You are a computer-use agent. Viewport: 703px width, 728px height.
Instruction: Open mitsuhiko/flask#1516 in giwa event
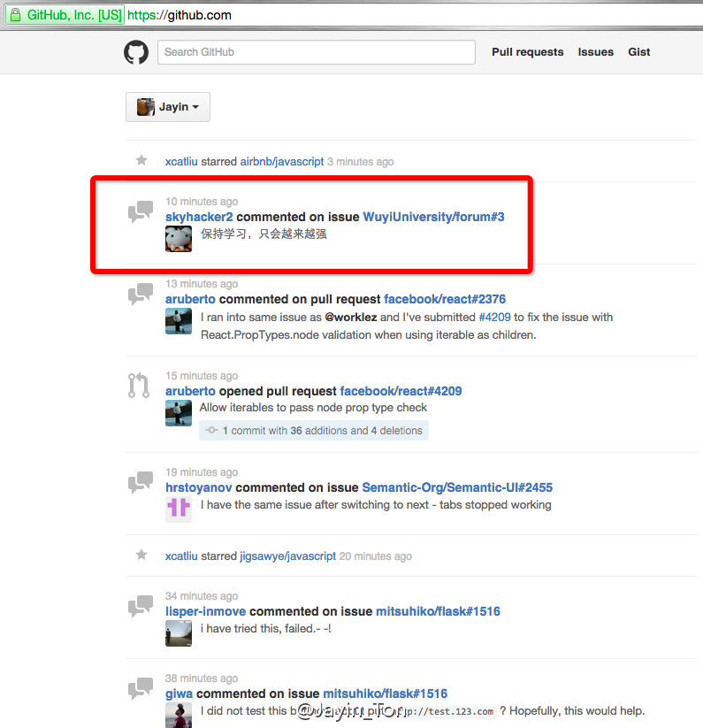click(x=386, y=694)
